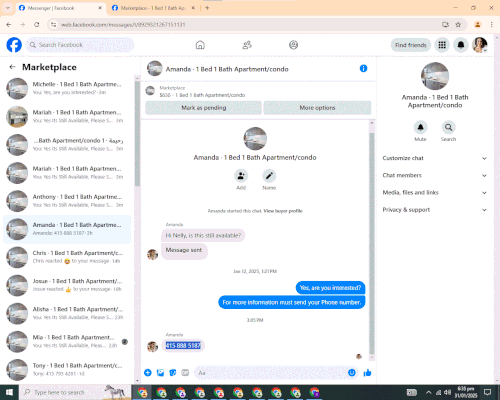Open more actions plus icon in composer

click(x=148, y=373)
